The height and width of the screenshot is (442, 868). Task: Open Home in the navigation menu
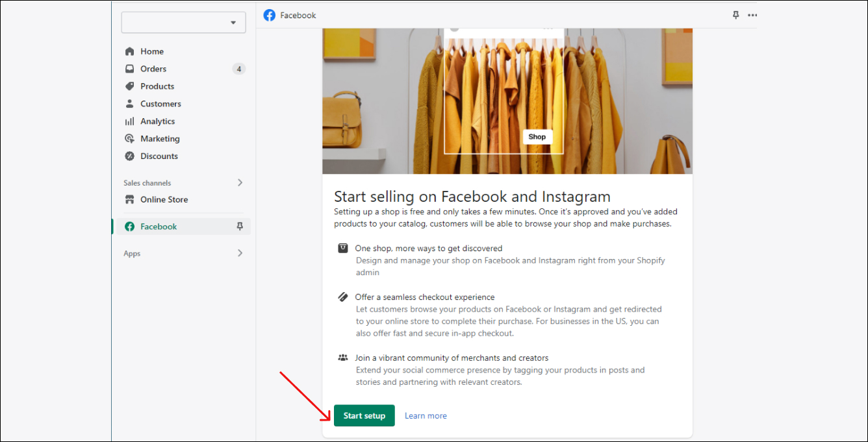(x=152, y=51)
